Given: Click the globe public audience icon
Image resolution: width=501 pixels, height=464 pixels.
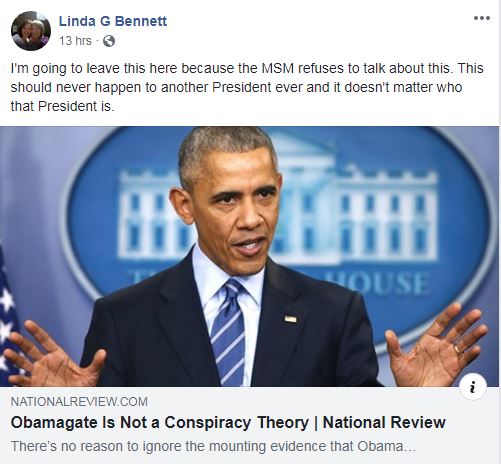Looking at the screenshot, I should pos(109,41).
